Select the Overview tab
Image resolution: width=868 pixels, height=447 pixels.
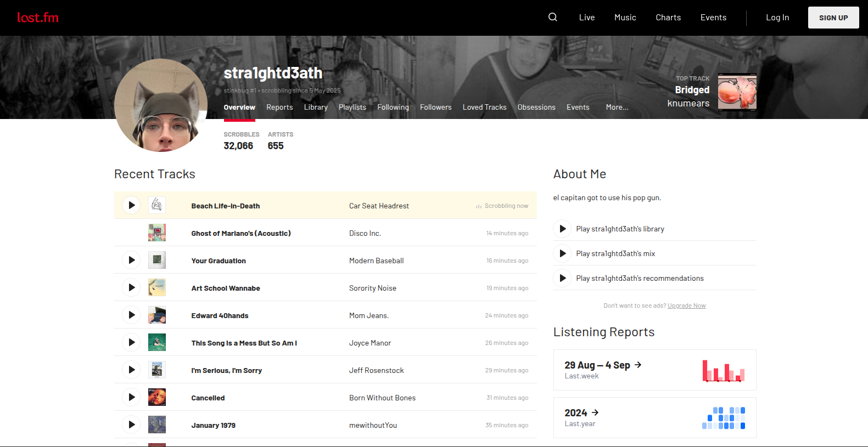pos(239,107)
